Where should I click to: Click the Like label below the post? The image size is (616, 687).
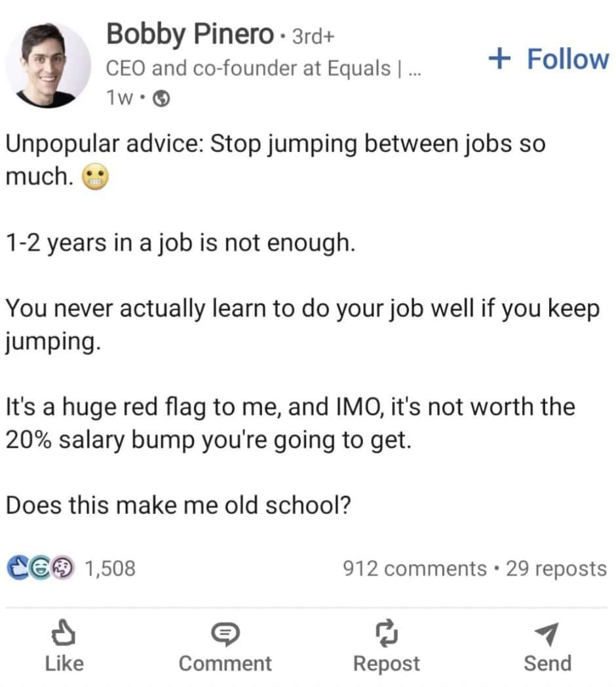coord(64,662)
